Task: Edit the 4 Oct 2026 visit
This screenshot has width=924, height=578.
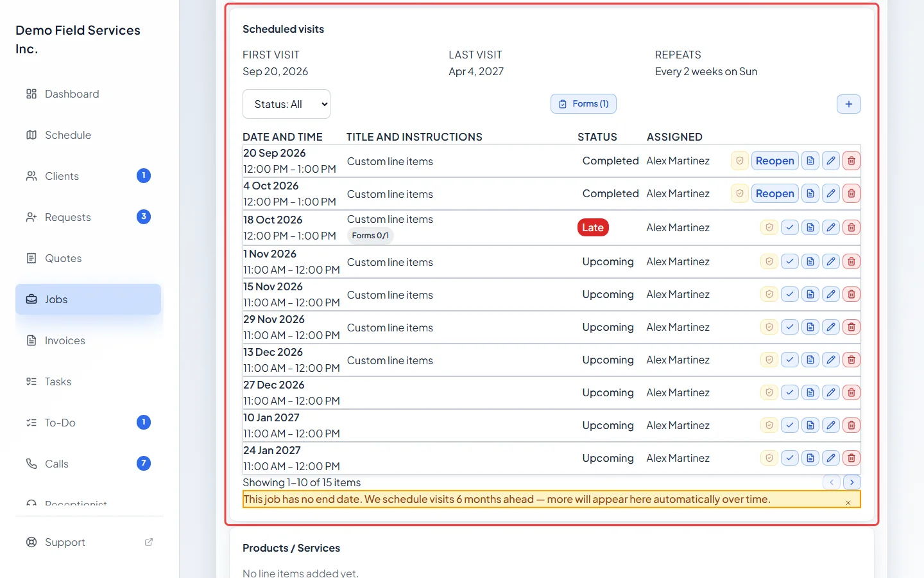Action: (831, 193)
